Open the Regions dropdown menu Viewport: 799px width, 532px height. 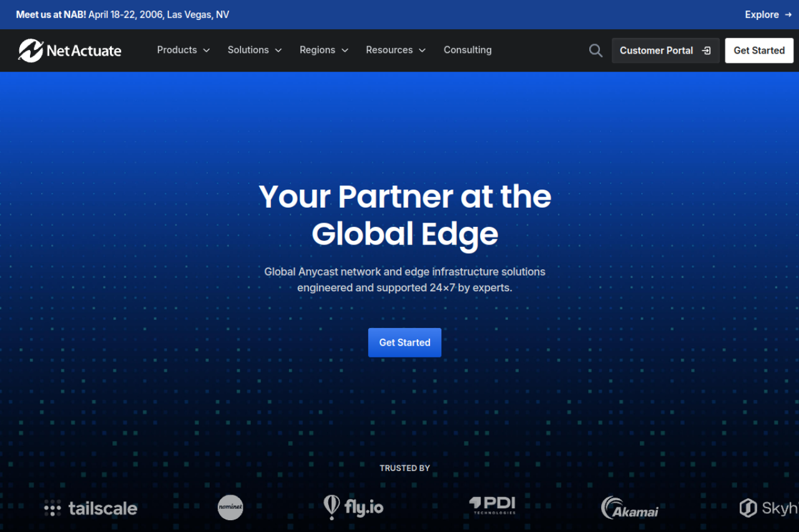323,50
